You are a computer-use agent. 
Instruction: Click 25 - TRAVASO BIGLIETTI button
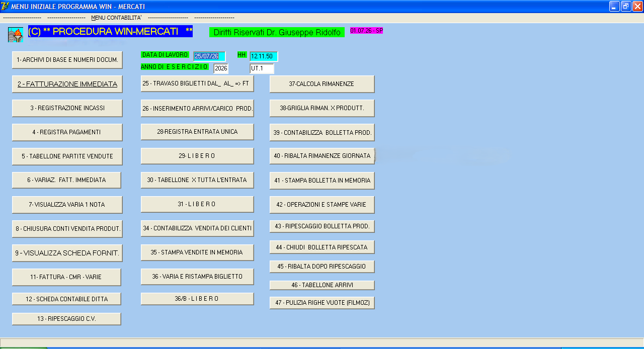tap(197, 83)
